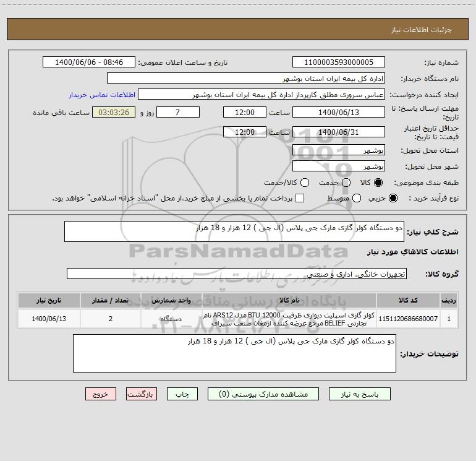Toggle the اسناد خزانه اسلامی payment checkbox
Viewport: 476px width, 461px height.
300,198
